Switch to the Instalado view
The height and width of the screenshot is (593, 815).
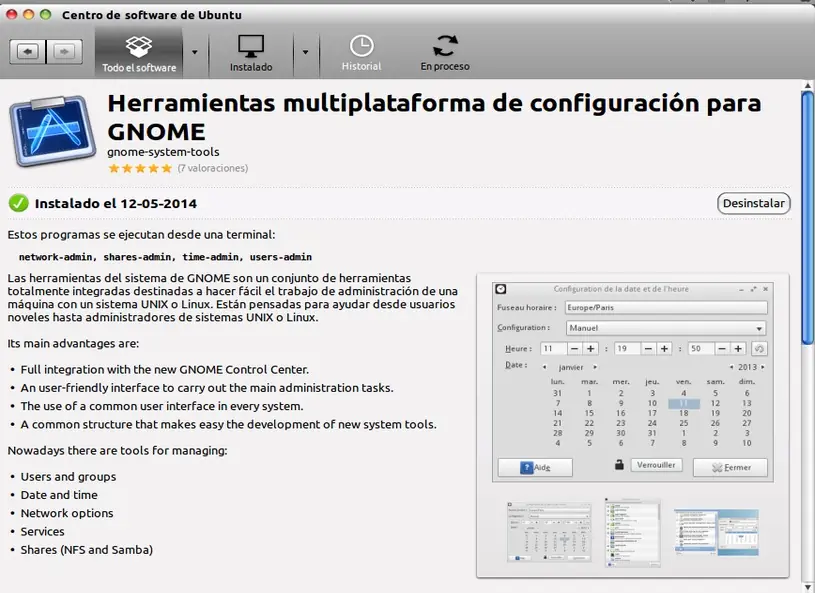click(251, 54)
